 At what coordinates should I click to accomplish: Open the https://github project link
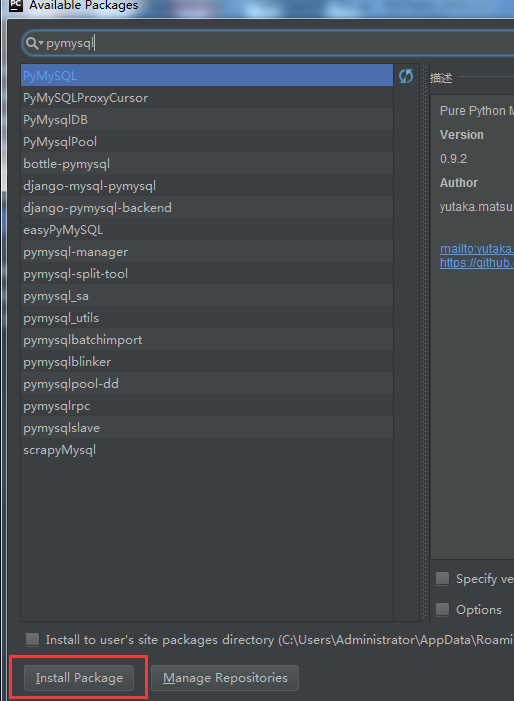point(476,262)
